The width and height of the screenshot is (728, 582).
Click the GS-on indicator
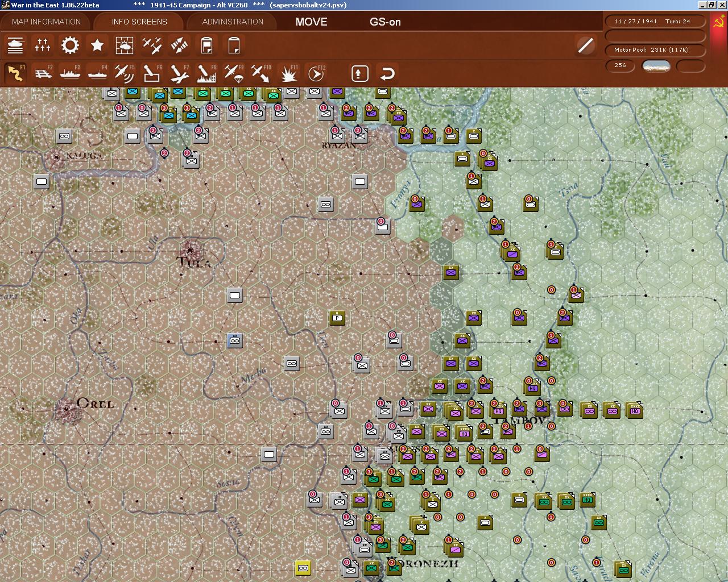coord(385,22)
